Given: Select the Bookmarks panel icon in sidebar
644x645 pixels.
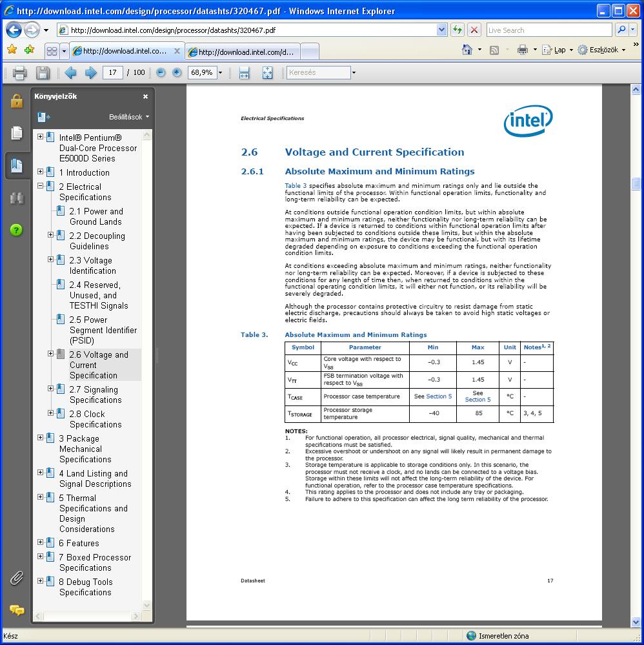Looking at the screenshot, I should 17,165.
